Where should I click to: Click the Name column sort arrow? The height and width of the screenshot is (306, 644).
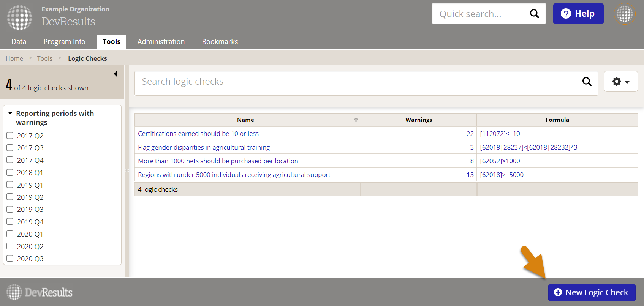356,120
